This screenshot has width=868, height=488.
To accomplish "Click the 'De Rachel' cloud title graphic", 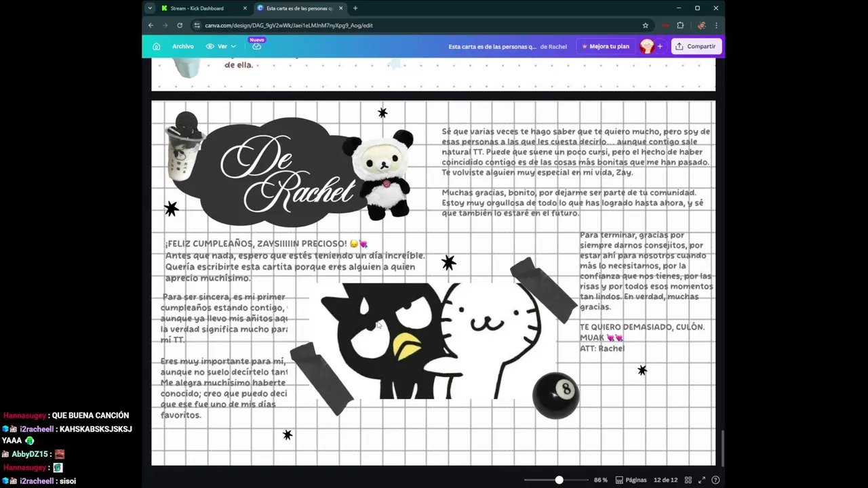I will (273, 172).
